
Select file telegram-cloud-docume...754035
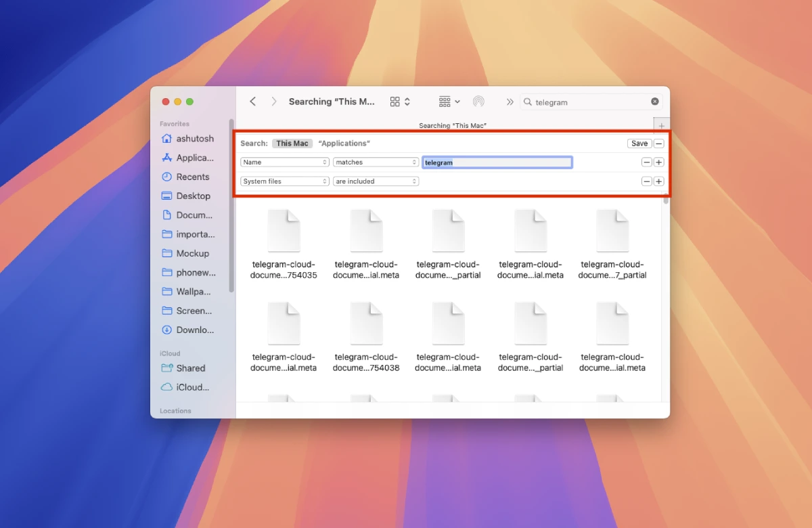point(284,244)
